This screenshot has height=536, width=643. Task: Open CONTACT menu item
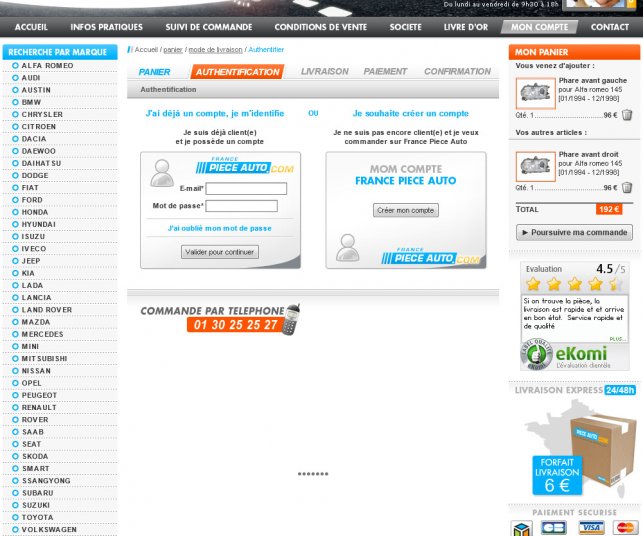pyautogui.click(x=609, y=27)
